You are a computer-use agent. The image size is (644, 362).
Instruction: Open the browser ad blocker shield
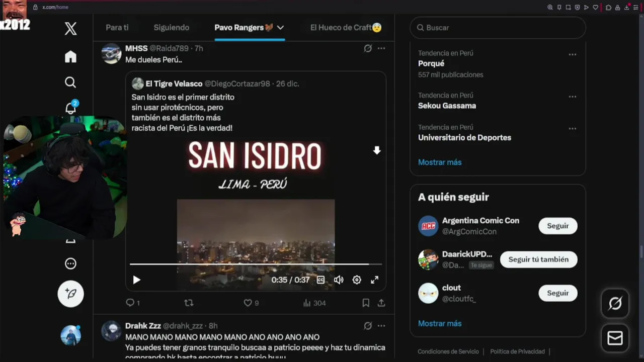coord(577,7)
